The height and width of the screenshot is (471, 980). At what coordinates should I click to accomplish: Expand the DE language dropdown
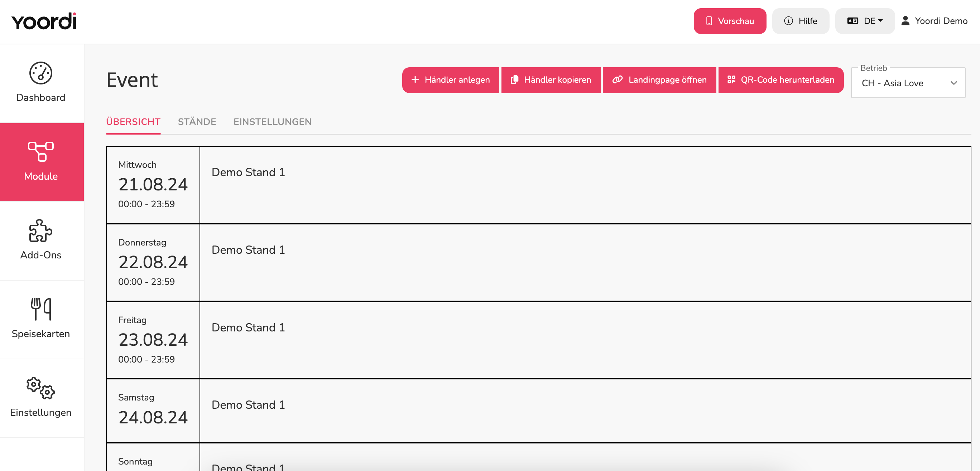tap(864, 21)
